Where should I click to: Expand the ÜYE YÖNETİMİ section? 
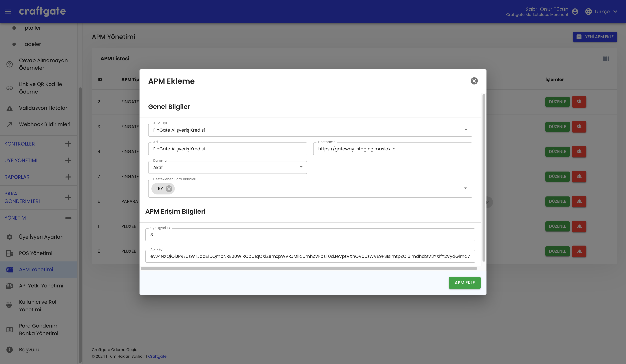(x=68, y=160)
